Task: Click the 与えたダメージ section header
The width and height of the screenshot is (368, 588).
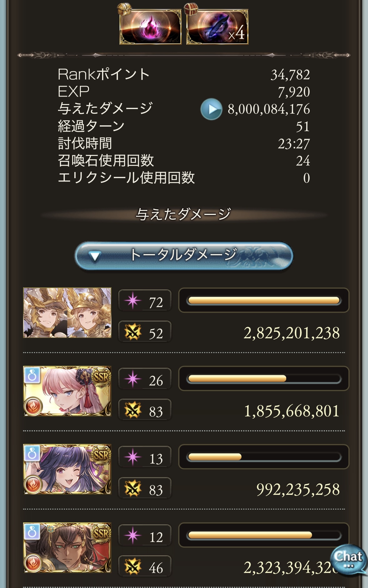Action: 184,215
